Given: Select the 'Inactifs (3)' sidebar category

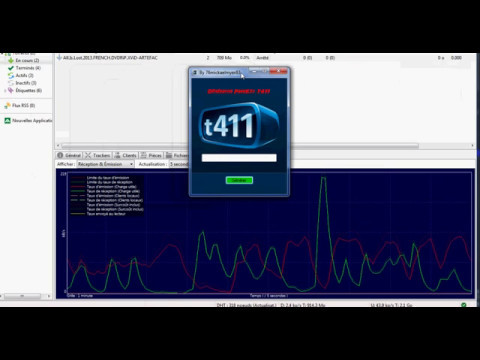Looking at the screenshot, I should pyautogui.click(x=26, y=83).
